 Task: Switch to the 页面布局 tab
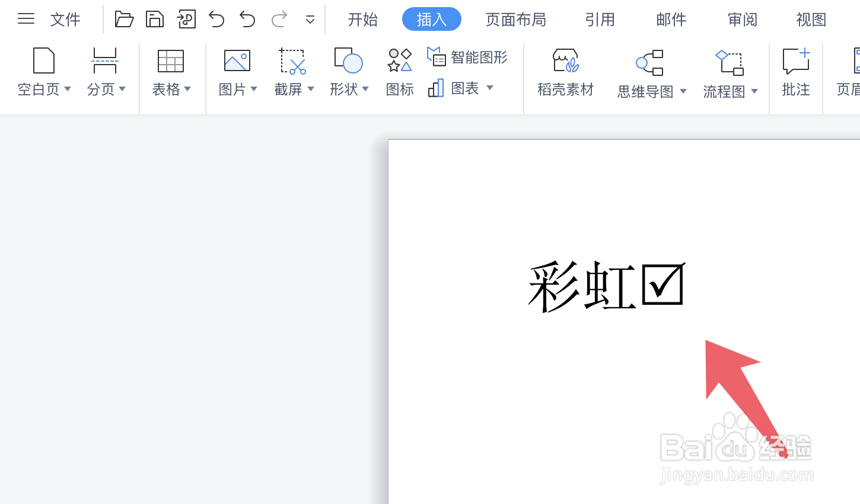[x=516, y=20]
